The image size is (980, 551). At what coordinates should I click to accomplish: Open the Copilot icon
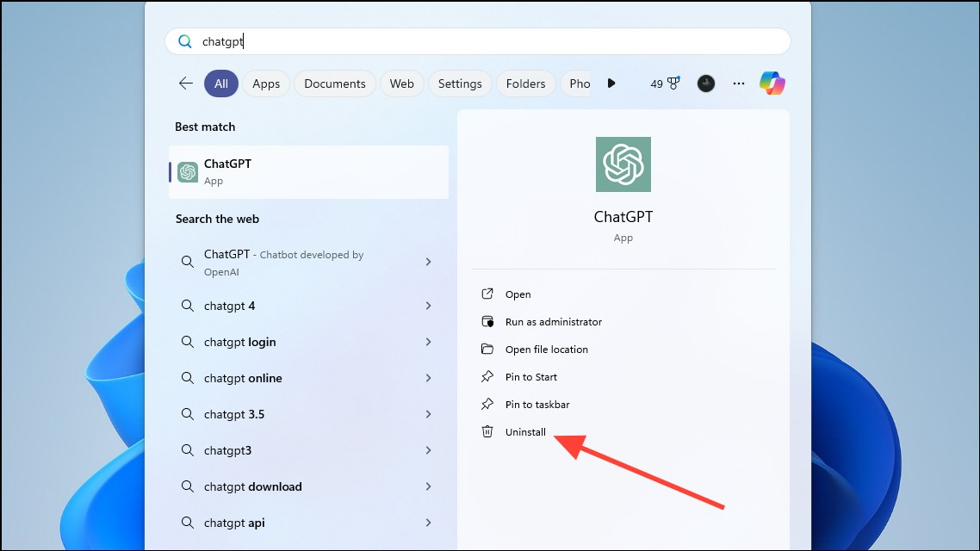coord(772,84)
